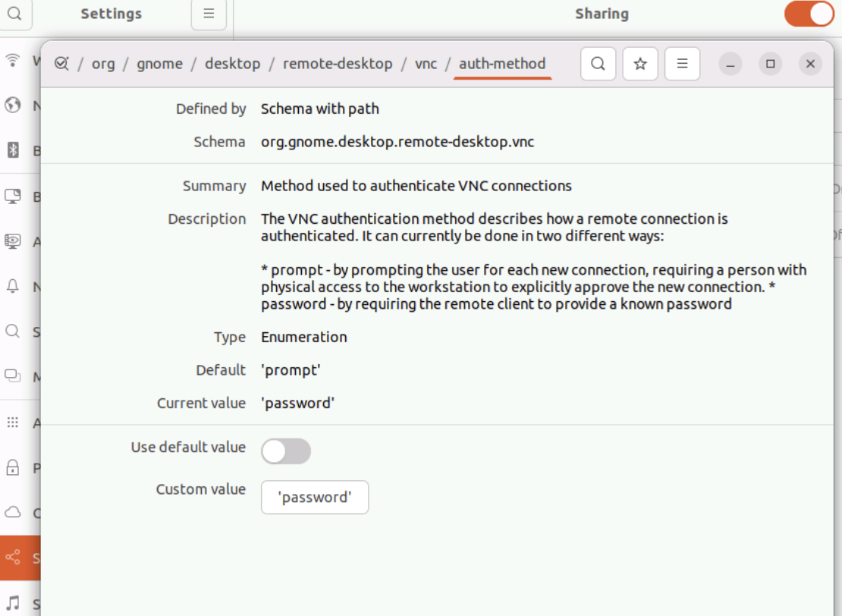Click the root path icon in breadcrumb bar
The height and width of the screenshot is (616, 842).
(x=61, y=64)
